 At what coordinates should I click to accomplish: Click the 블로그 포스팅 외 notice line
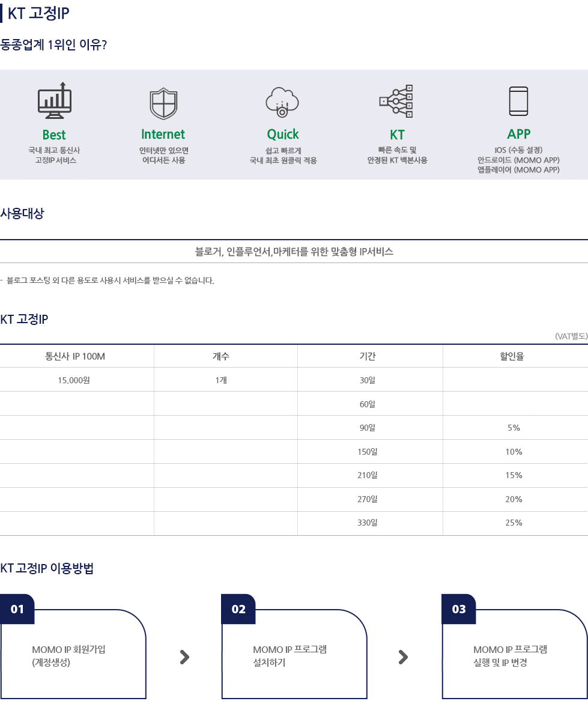[107, 281]
